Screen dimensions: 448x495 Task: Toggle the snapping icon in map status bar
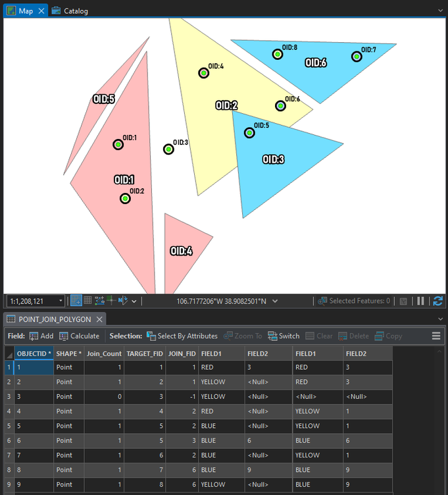76,301
